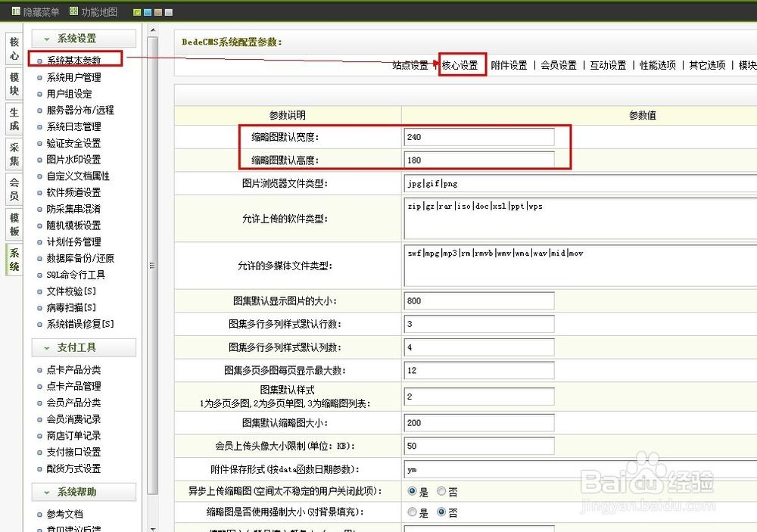Image resolution: width=757 pixels, height=532 pixels.
Task: Switch to the 性能选项 tab
Action: tap(658, 65)
